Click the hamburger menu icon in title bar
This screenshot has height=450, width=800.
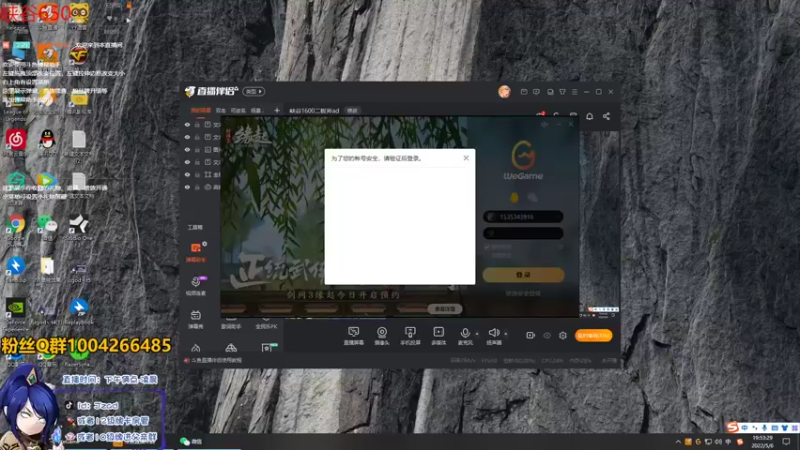click(574, 92)
